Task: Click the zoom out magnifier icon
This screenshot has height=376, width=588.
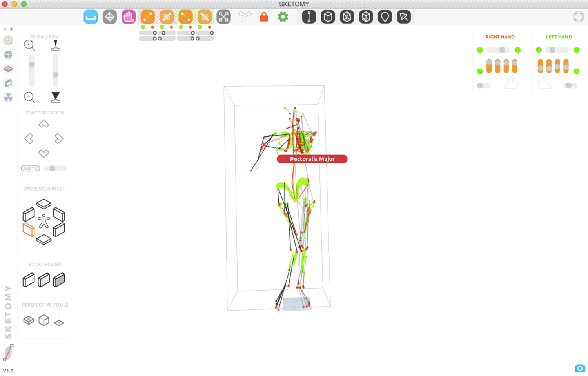Action: [x=29, y=97]
